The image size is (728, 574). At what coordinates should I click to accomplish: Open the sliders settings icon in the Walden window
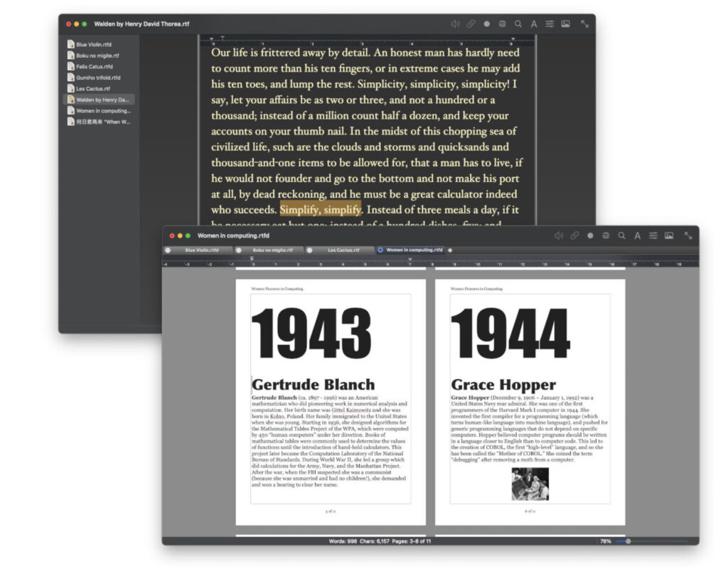click(x=550, y=23)
